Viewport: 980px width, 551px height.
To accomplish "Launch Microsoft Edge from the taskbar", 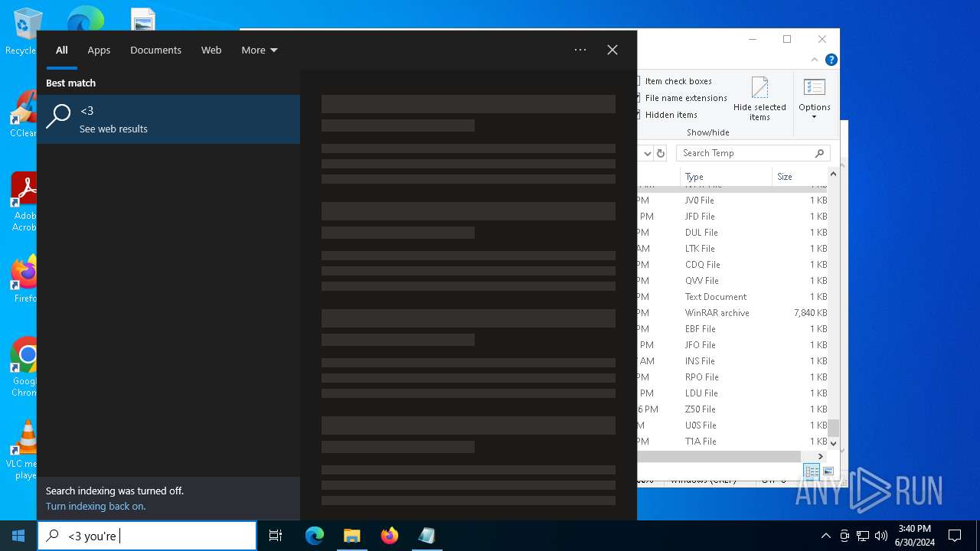I will click(315, 536).
